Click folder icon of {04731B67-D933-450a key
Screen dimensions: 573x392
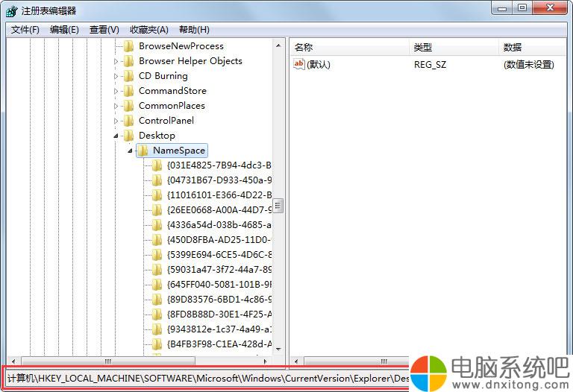click(157, 180)
